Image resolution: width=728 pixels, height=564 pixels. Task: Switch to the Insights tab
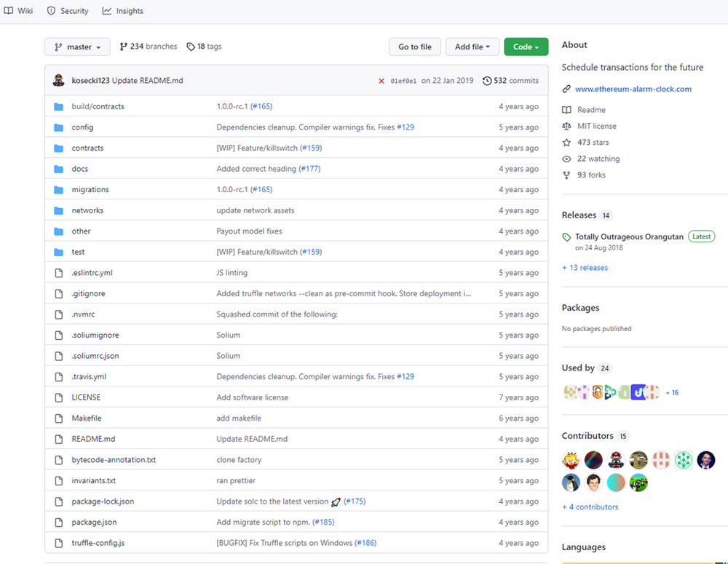pyautogui.click(x=123, y=11)
